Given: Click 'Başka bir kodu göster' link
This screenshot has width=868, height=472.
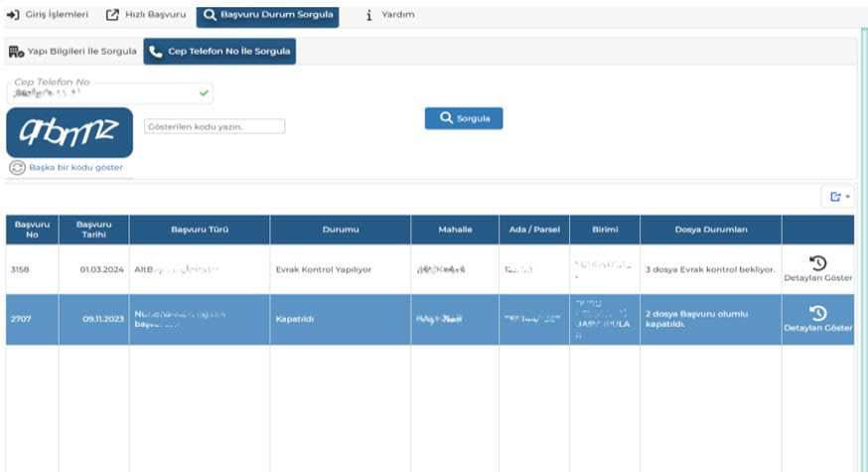Looking at the screenshot, I should [75, 167].
